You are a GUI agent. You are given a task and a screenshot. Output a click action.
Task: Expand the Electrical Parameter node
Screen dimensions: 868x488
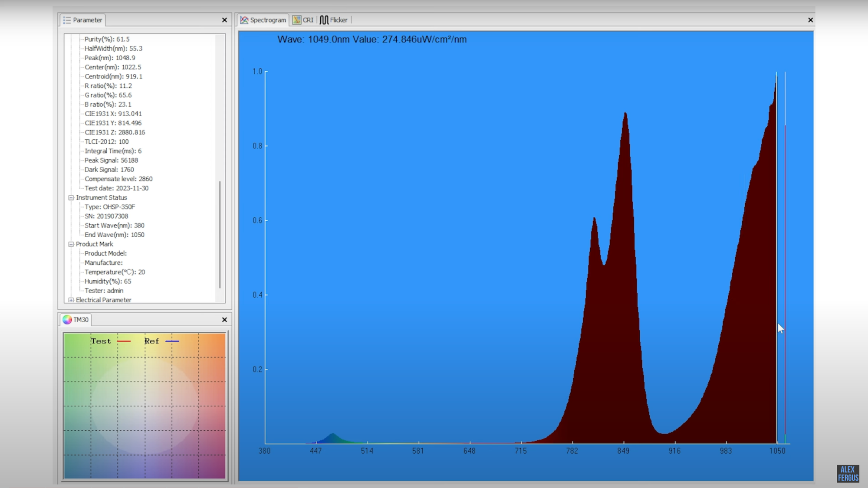tap(71, 300)
